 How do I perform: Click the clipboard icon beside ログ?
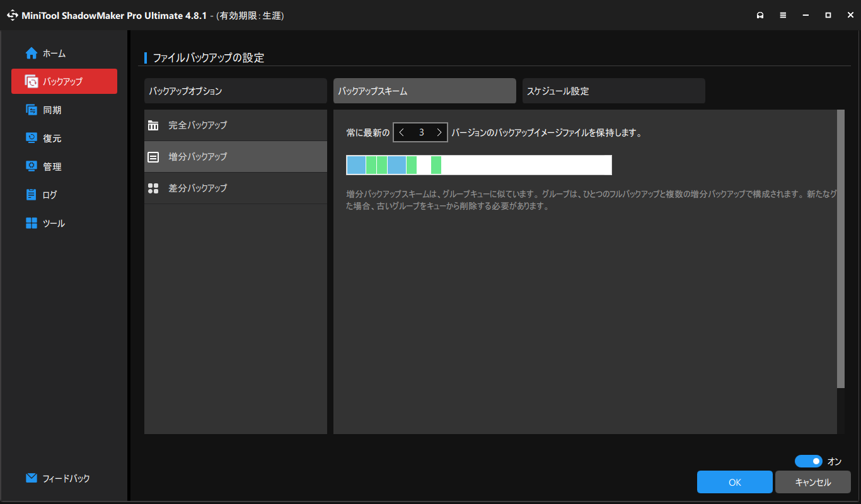[32, 195]
